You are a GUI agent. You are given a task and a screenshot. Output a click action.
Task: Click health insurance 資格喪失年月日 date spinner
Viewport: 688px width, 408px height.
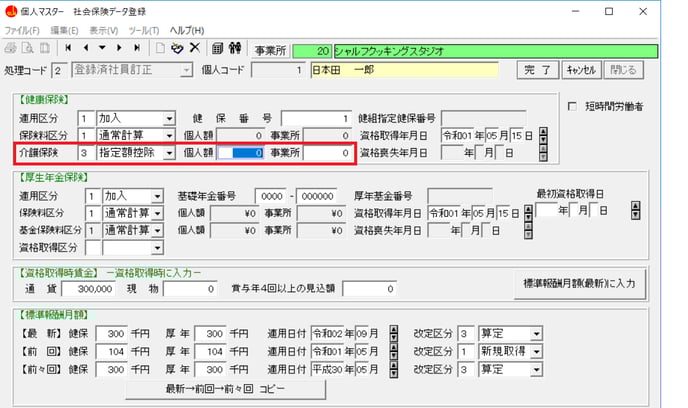(543, 153)
